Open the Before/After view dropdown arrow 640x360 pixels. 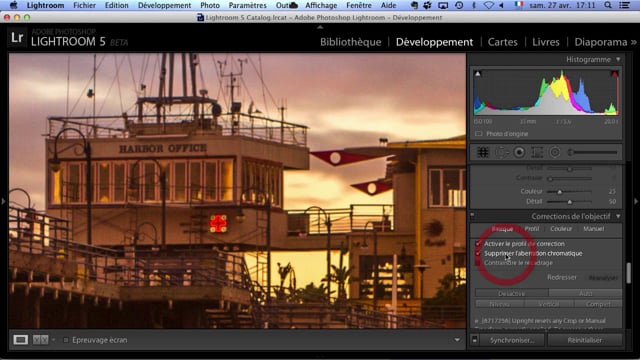53,340
